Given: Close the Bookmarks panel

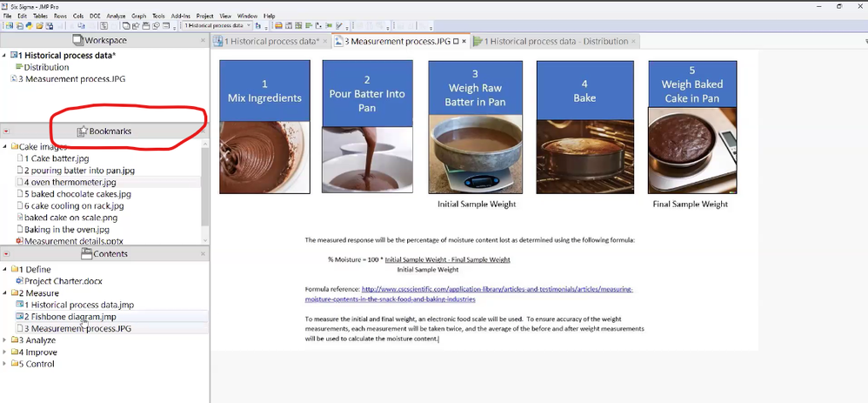Looking at the screenshot, I should (x=203, y=131).
